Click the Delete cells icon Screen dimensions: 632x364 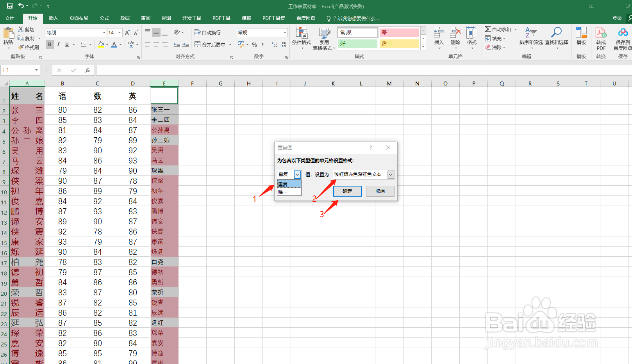click(455, 33)
